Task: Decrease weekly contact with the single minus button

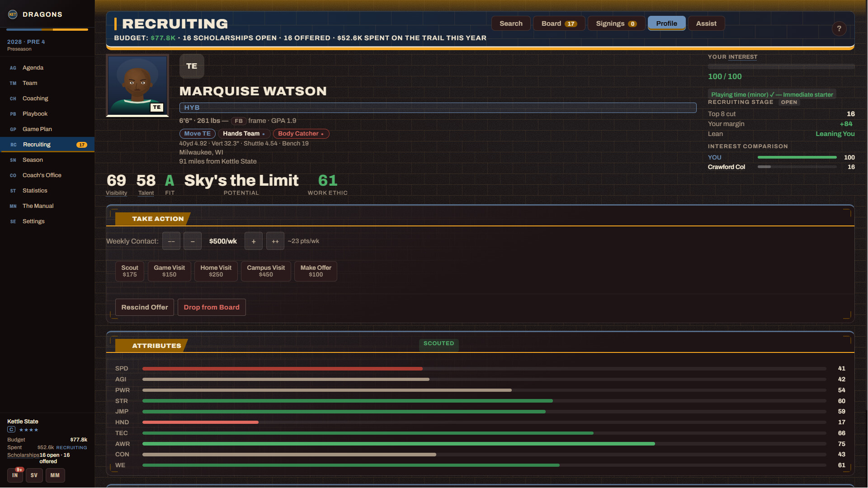Action: click(x=193, y=241)
